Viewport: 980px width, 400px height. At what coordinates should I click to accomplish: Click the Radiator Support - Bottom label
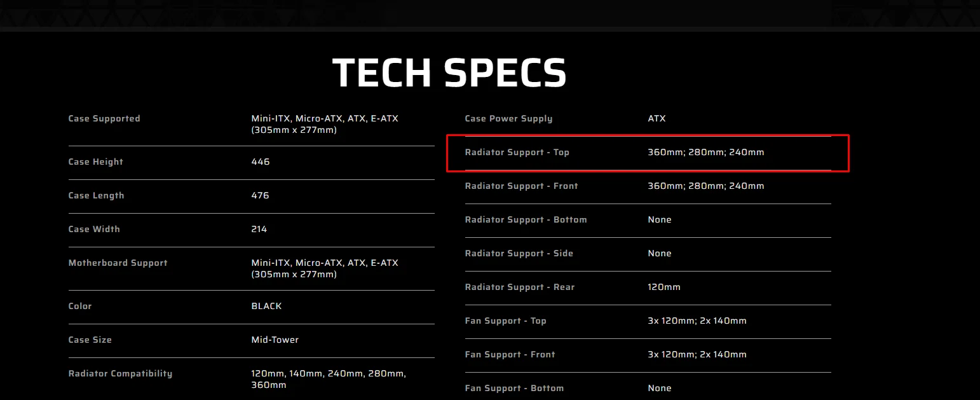(526, 219)
